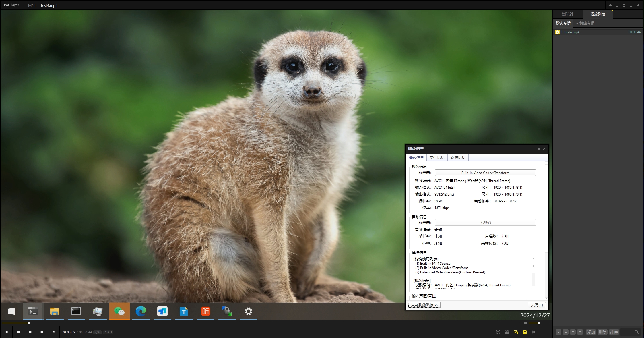Open the PotPlayer main menu dropdown

(x=13, y=5)
